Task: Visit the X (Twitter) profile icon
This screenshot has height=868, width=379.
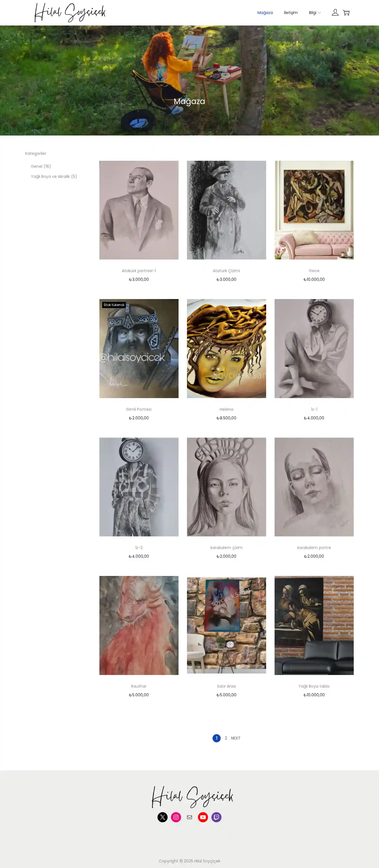Action: click(163, 817)
